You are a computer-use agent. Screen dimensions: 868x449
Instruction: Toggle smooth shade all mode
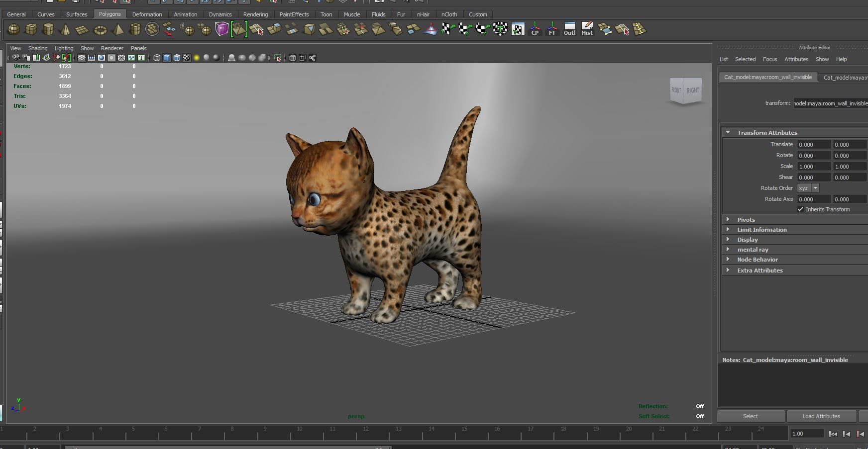point(167,58)
